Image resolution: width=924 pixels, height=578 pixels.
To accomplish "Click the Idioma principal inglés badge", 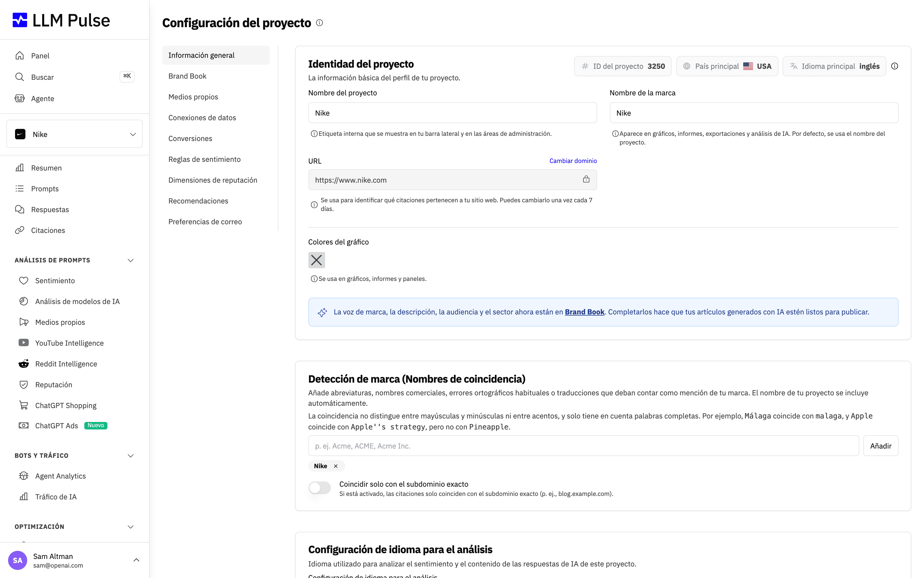I will point(834,66).
